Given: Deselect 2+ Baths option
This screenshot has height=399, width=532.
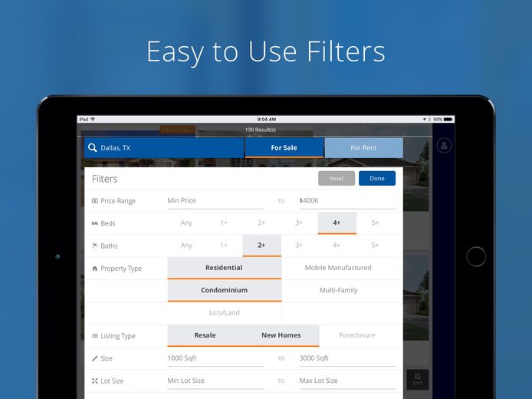Looking at the screenshot, I should [262, 246].
